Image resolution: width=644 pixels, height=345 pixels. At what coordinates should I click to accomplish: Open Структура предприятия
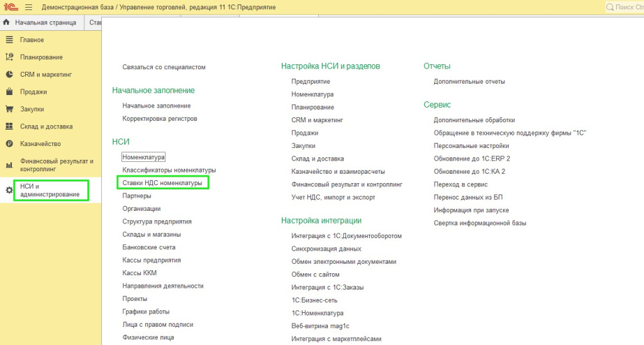157,221
